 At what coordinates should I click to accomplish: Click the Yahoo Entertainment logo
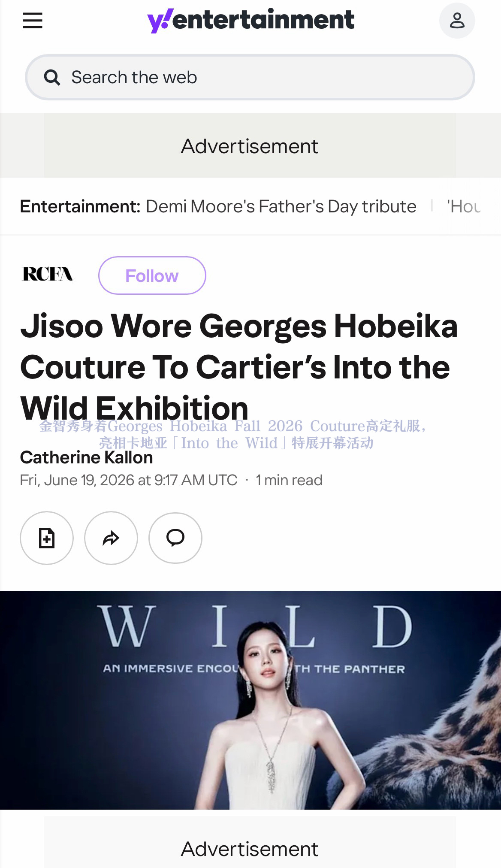tap(250, 20)
